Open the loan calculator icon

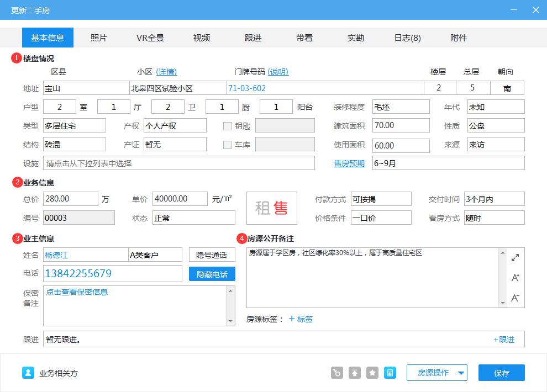pos(390,373)
